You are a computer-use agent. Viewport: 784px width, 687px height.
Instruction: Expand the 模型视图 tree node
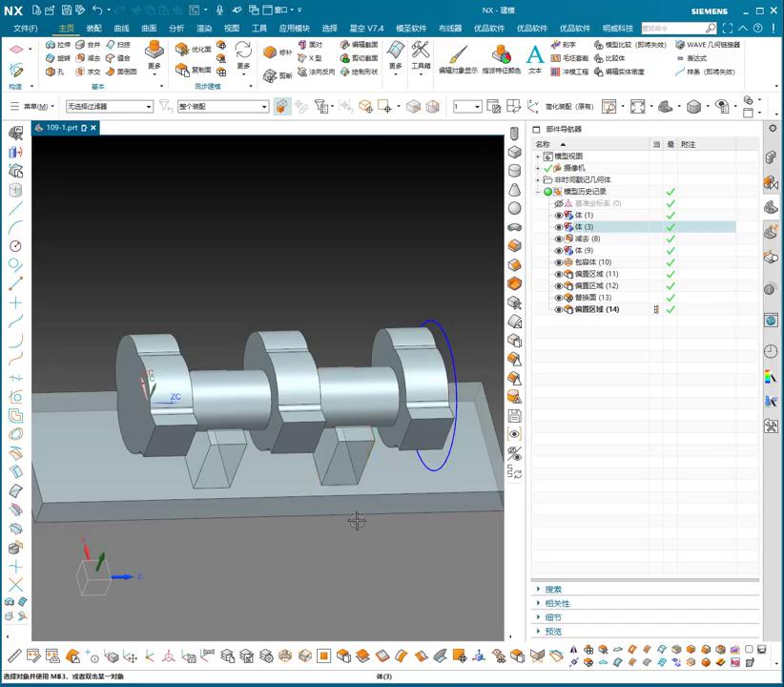pyautogui.click(x=538, y=156)
